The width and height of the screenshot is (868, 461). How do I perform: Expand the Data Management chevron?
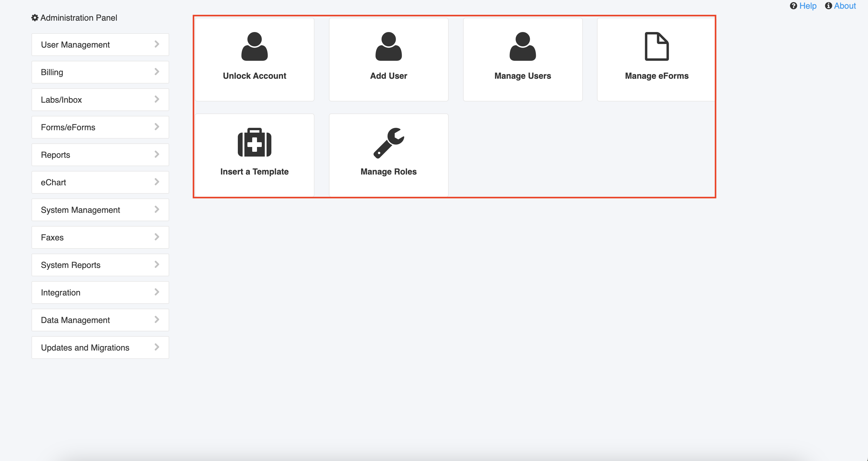[x=157, y=320]
